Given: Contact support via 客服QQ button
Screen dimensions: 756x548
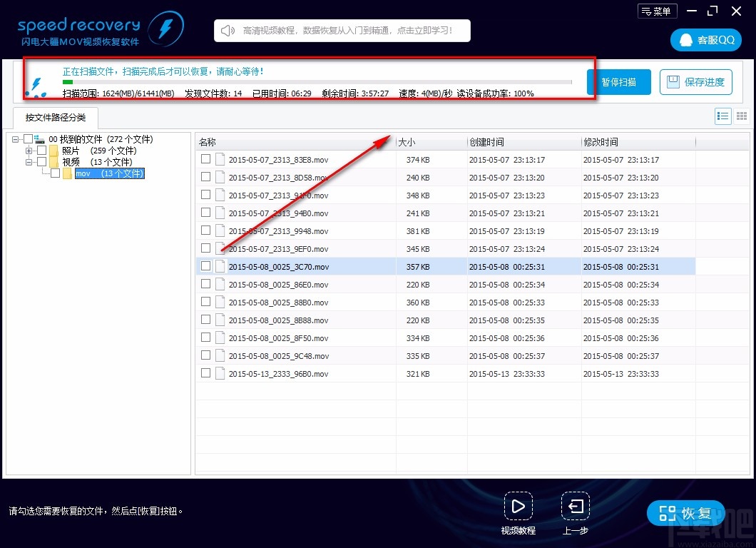Looking at the screenshot, I should coord(705,40).
